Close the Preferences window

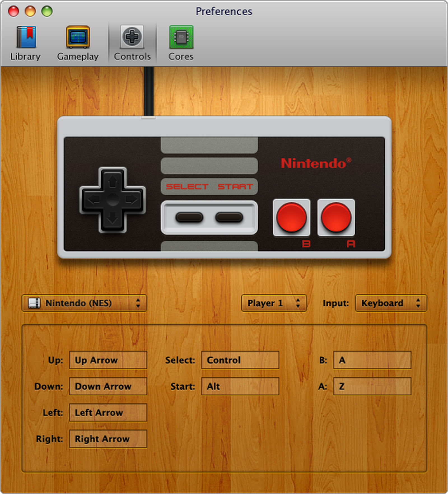point(13,11)
